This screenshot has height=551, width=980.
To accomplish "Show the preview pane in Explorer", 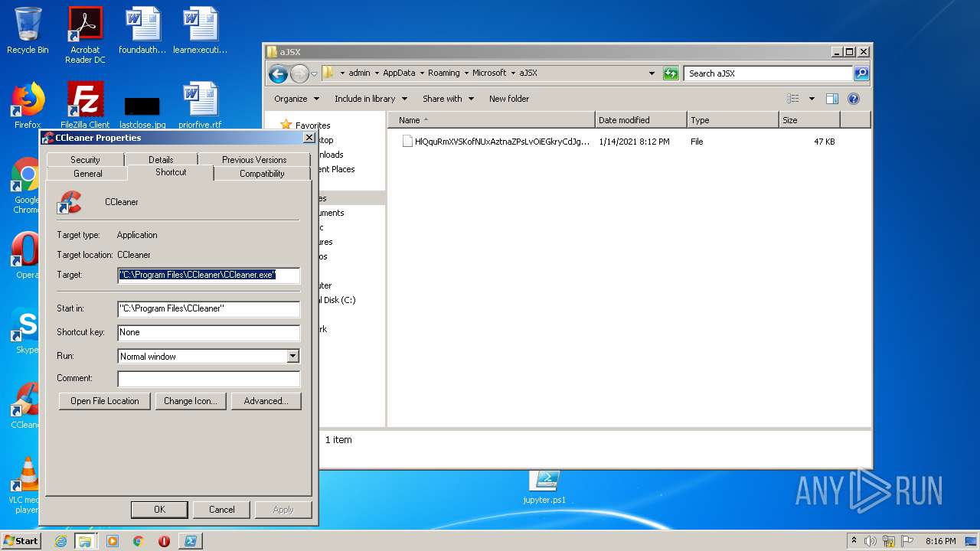I will click(x=832, y=99).
